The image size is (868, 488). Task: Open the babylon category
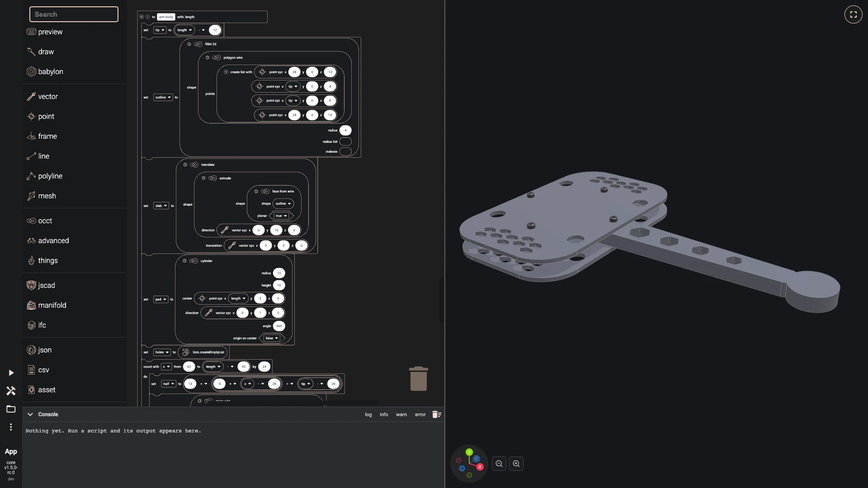45,71
